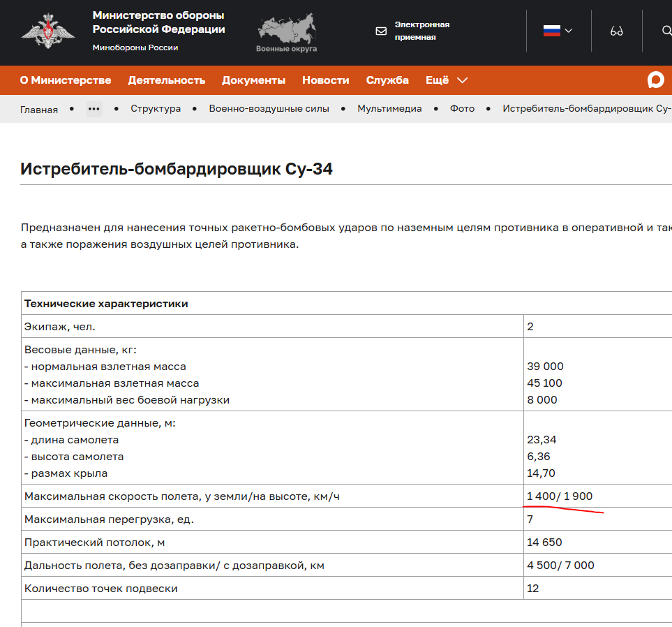Open the Новости menu
672x627 pixels.
pos(326,80)
